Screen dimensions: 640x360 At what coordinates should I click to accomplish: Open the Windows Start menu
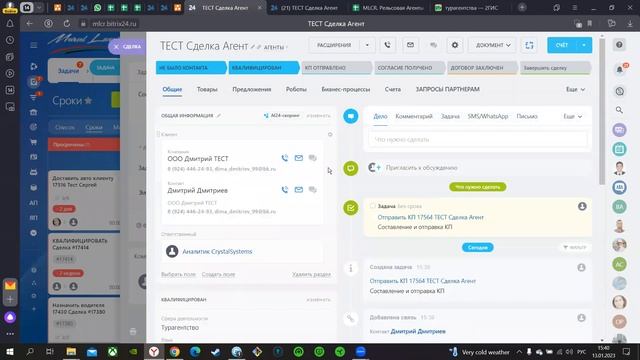point(10,352)
